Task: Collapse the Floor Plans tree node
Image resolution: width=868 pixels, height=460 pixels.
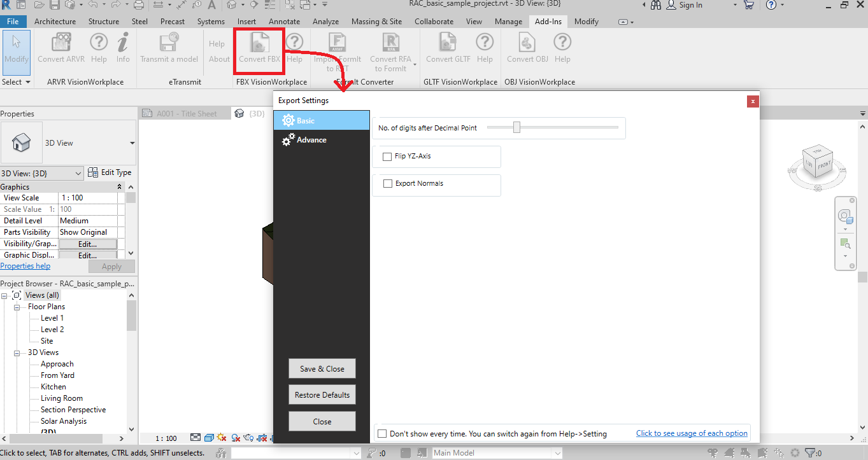Action: (x=17, y=307)
